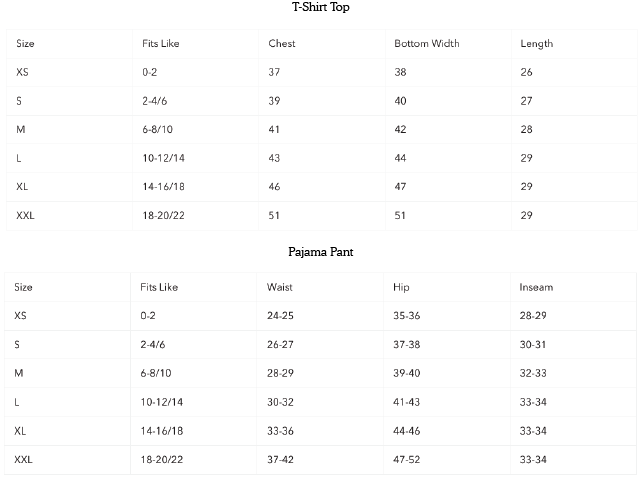Screen dimensions: 642x477
Task: Select the T-shirt length value 28
Action: [527, 130]
